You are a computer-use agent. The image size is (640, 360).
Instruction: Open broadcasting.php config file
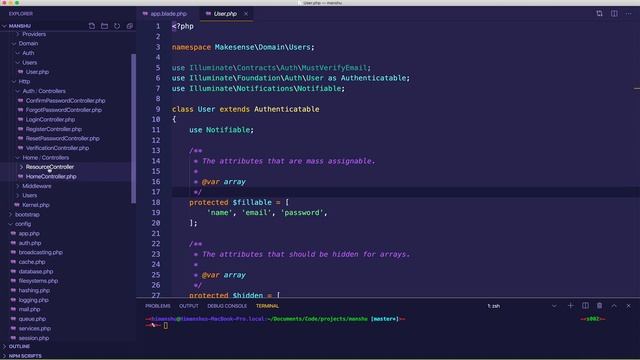(40, 252)
